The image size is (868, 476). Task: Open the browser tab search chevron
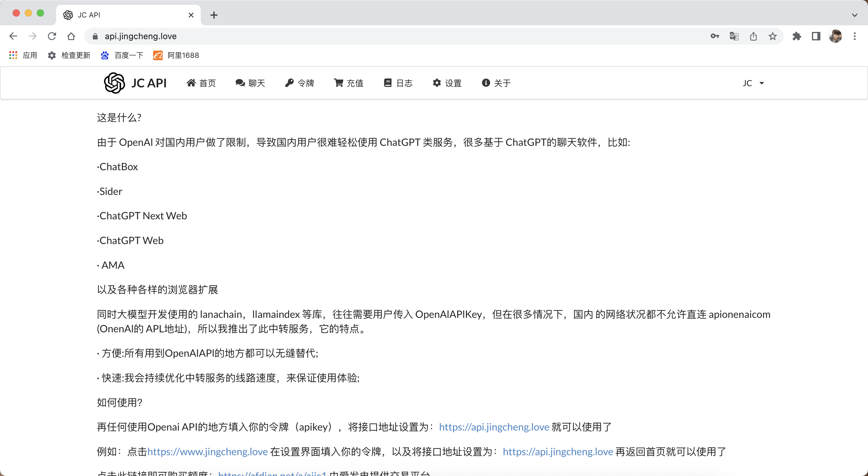pyautogui.click(x=855, y=15)
